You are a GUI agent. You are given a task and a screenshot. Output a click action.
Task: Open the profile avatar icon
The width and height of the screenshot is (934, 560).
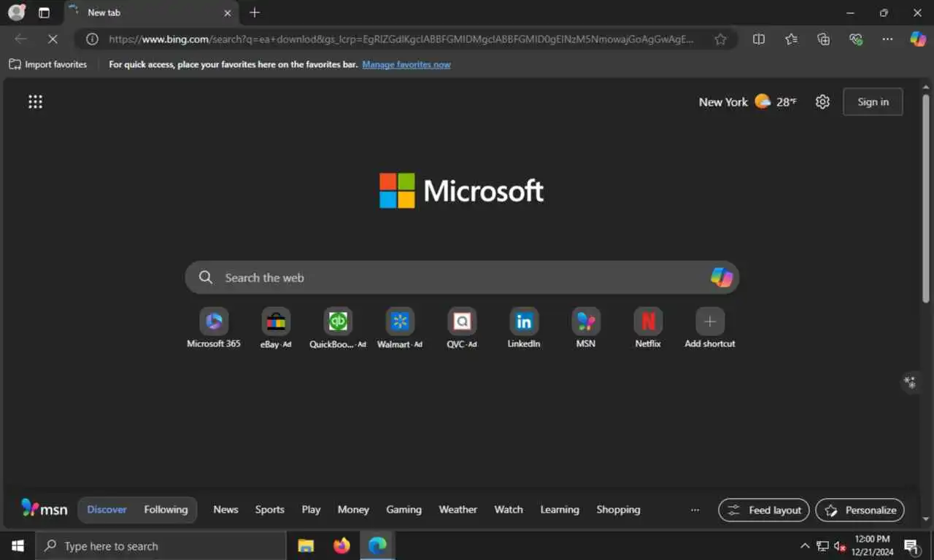[16, 12]
